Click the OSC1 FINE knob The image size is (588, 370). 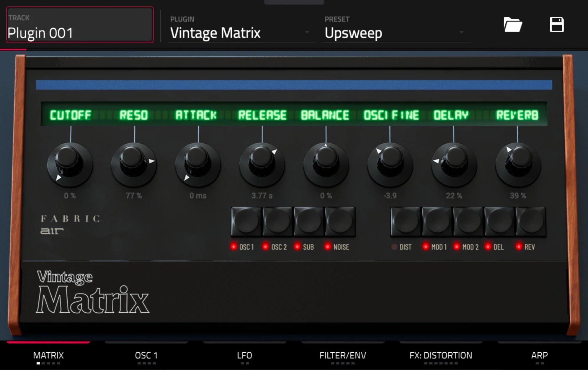[390, 164]
